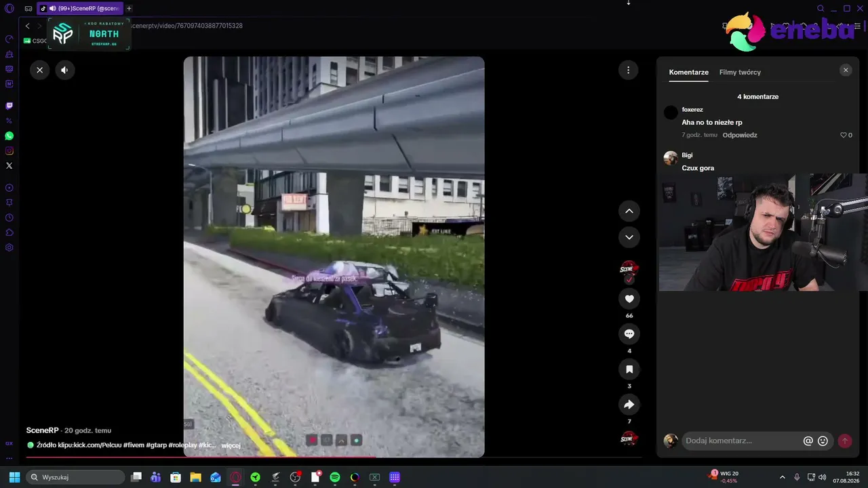Insert a mention with the @ icon
The width and height of the screenshot is (868, 488).
[808, 441]
